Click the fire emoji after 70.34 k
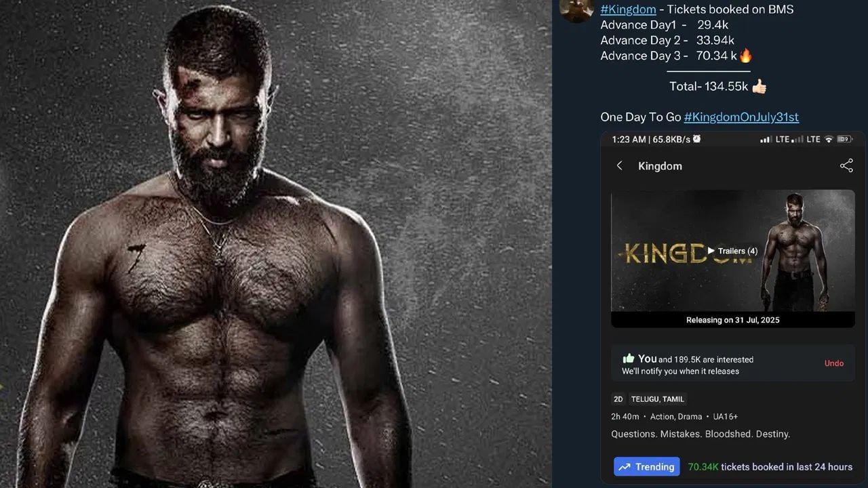868x488 pixels. tap(746, 56)
